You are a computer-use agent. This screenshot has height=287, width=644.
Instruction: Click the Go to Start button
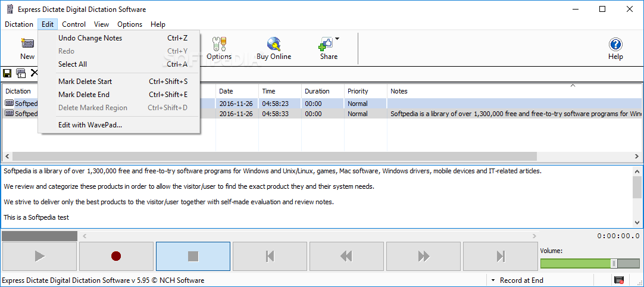pos(270,256)
